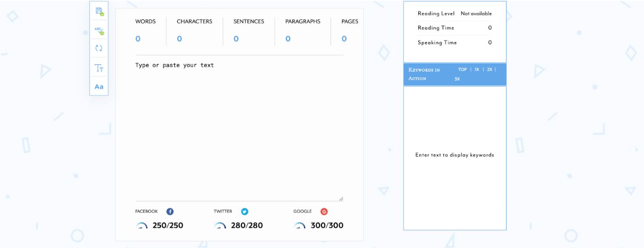
Task: Select the 2X keyword density tab
Action: pos(489,69)
